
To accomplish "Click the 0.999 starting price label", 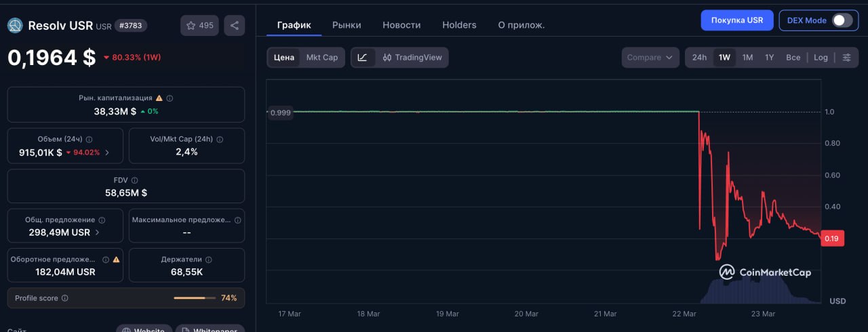I will click(280, 112).
